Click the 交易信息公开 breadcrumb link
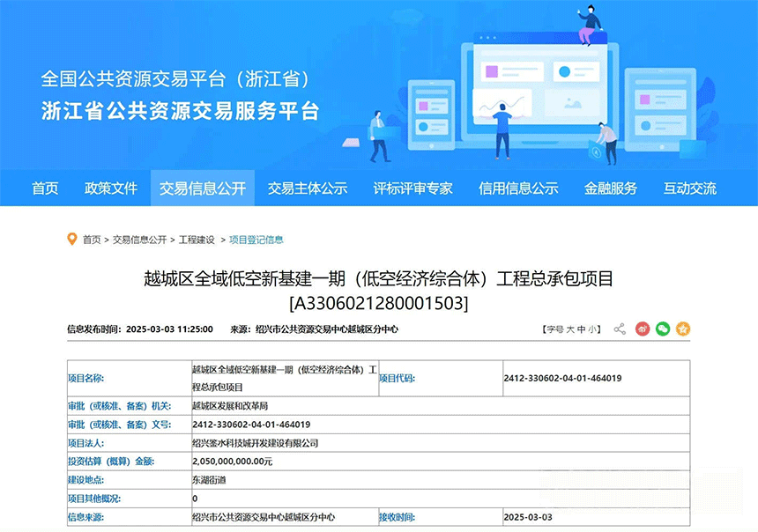 [139, 240]
